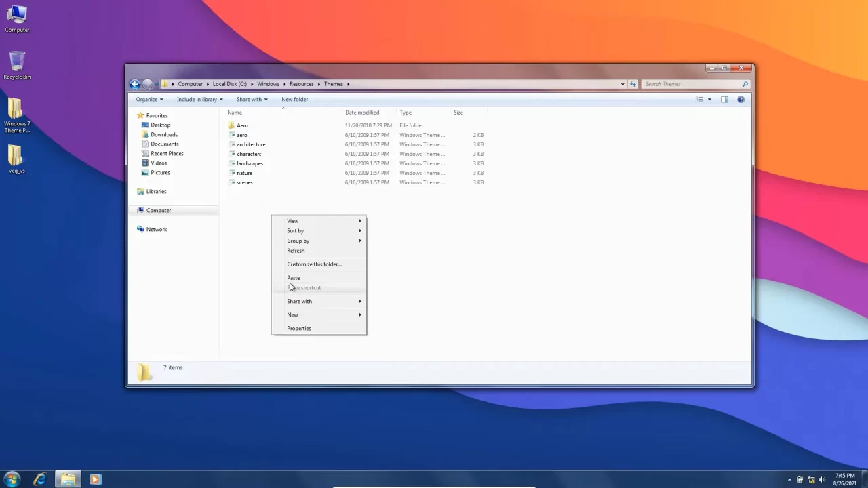The image size is (868, 488).
Task: Click Resources in the address breadcrumb
Action: (302, 84)
